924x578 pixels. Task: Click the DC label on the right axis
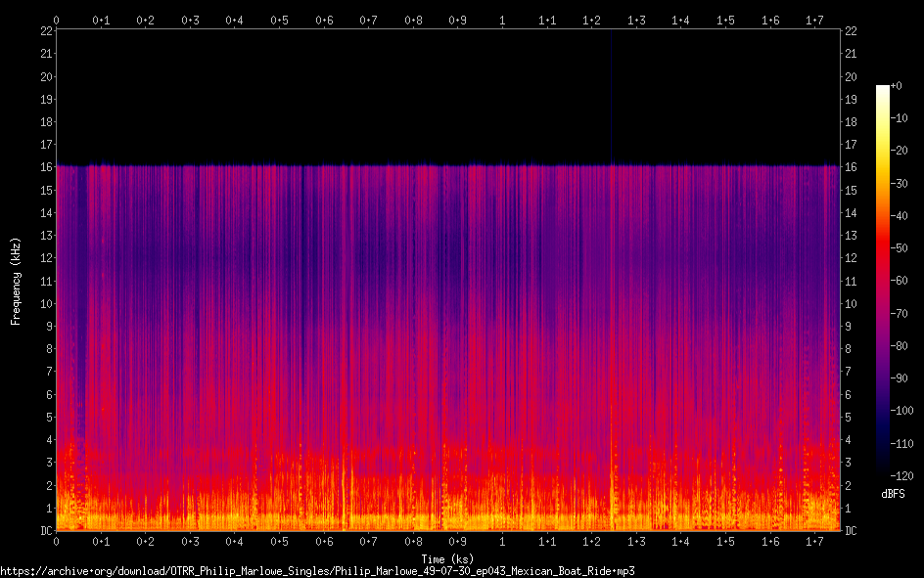click(851, 531)
